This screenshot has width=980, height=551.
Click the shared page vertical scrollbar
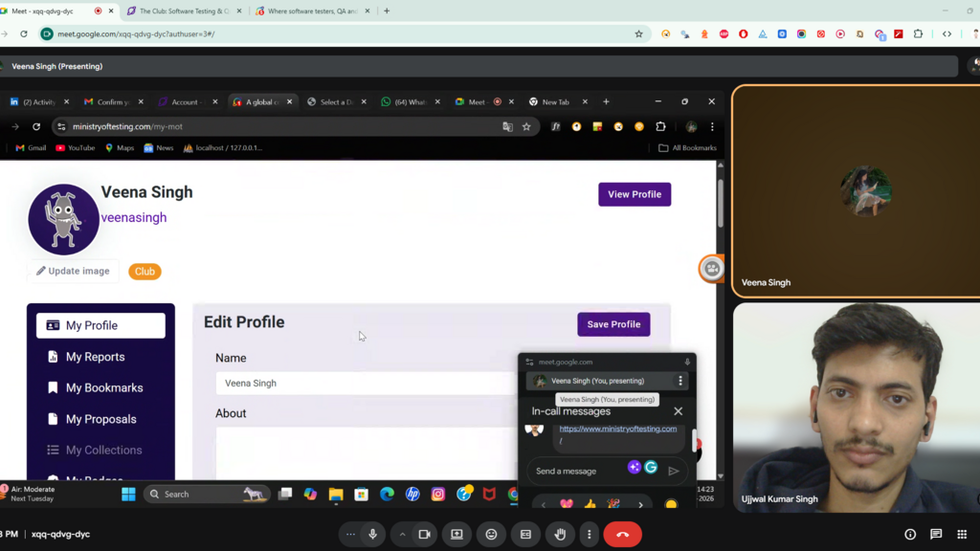(720, 201)
